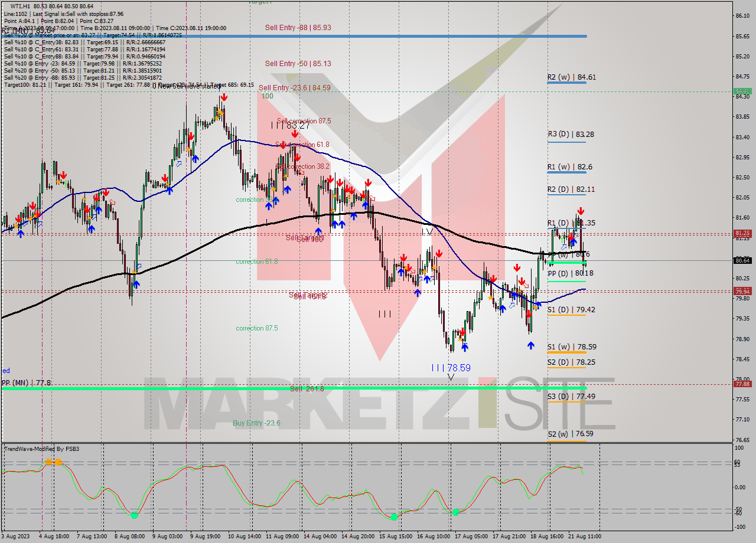Click the 86.10 price scale value
756x543 pixels.
pos(742,15)
